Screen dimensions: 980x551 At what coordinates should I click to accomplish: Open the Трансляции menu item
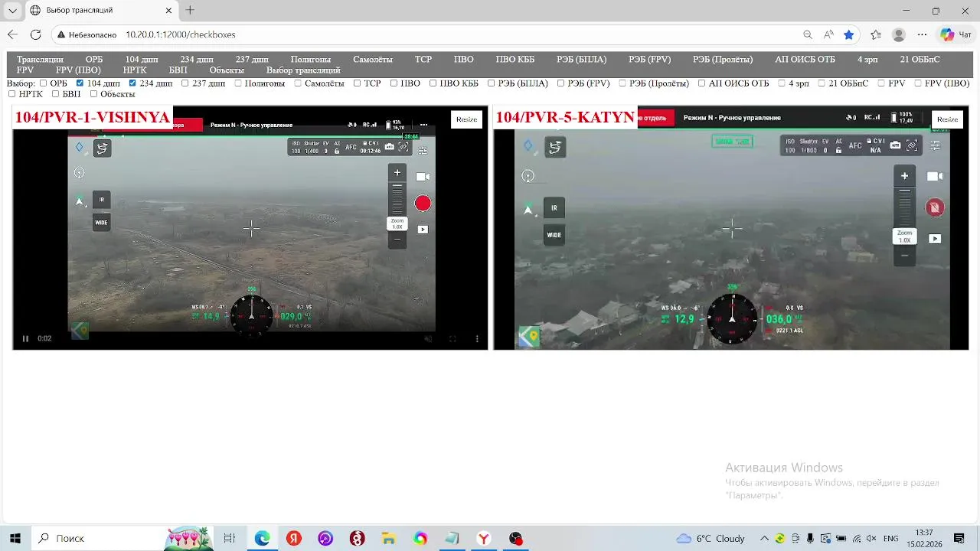40,59
